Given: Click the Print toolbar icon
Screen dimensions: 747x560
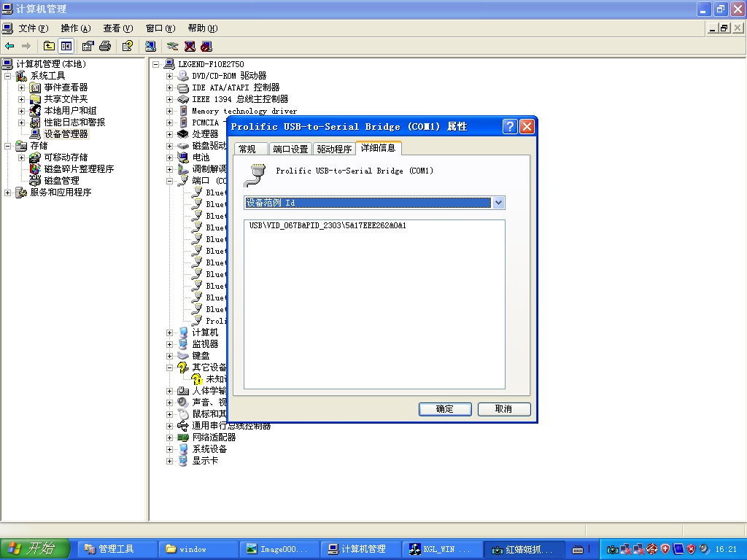Looking at the screenshot, I should tap(105, 46).
